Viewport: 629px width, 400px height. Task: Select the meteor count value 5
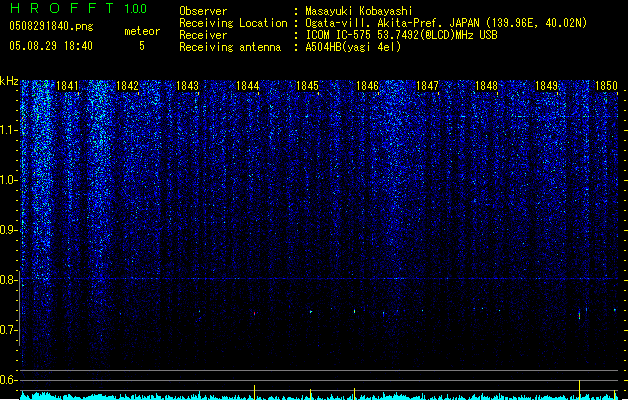click(142, 46)
